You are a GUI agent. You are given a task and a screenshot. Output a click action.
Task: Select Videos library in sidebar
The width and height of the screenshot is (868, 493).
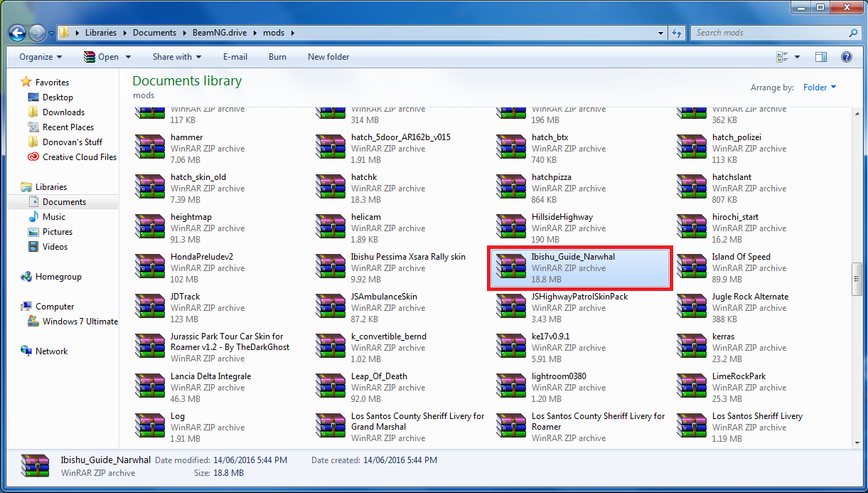click(55, 247)
